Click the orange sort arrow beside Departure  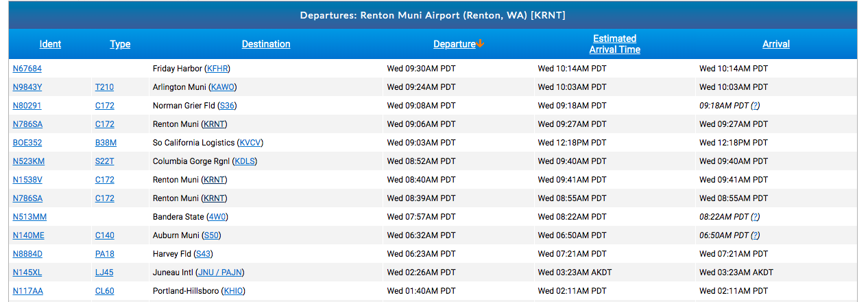(481, 44)
